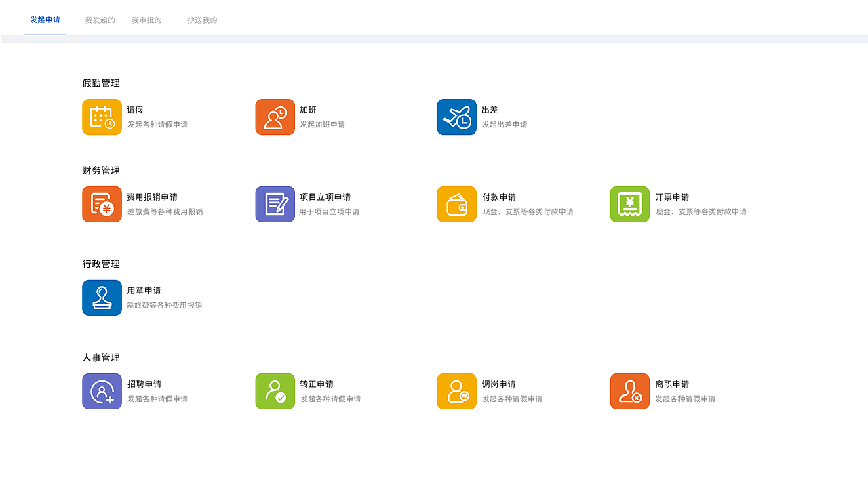Click the description 发起加班申请
Image resolution: width=868 pixels, height=488 pixels.
[322, 125]
